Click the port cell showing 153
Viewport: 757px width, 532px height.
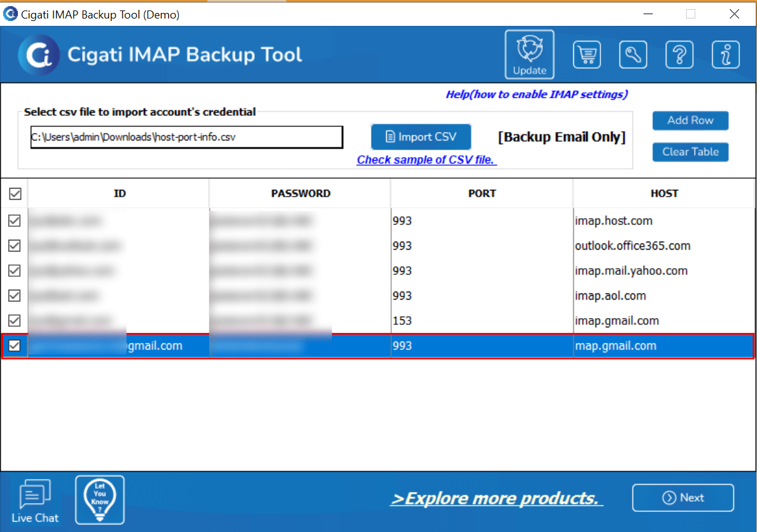point(482,321)
